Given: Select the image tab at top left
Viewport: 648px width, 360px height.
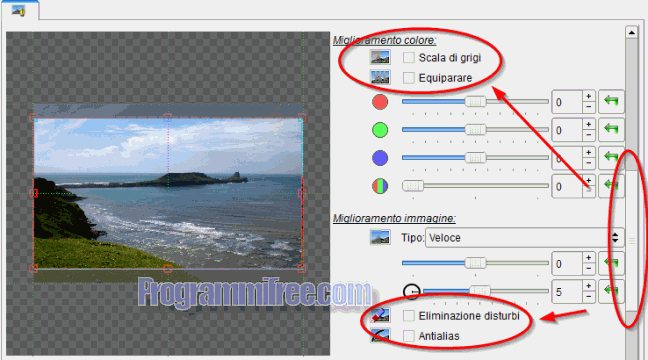Looking at the screenshot, I should [x=19, y=11].
